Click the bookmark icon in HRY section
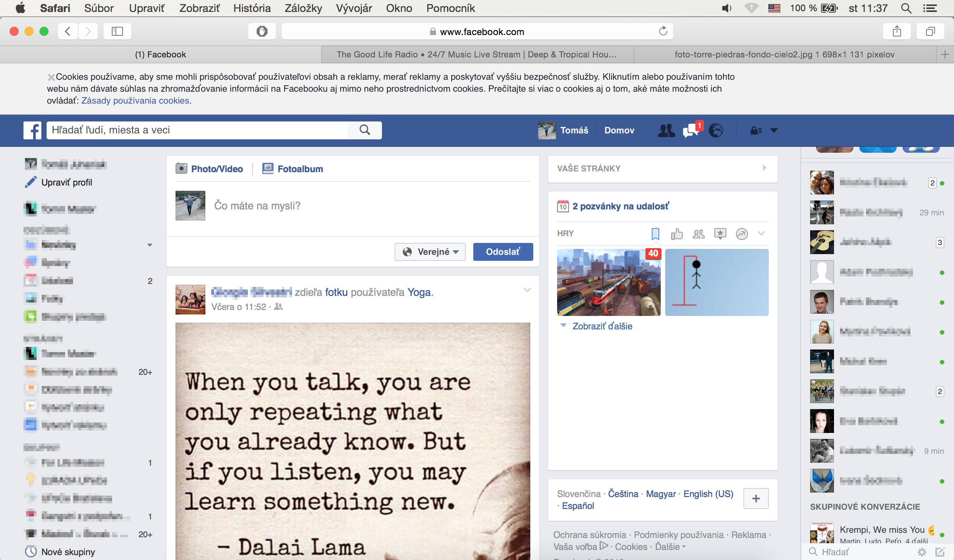This screenshot has height=560, width=954. (x=655, y=234)
